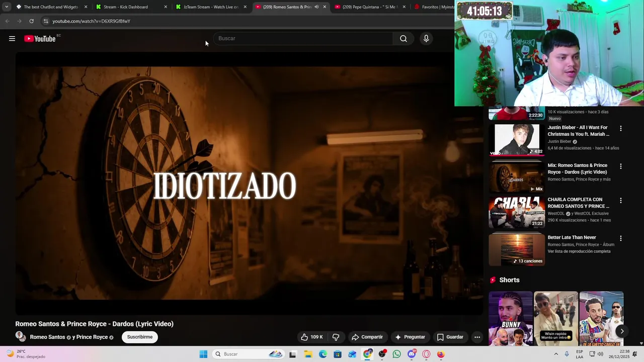Open the Justin Bieber Christmas video thumbnail
The width and height of the screenshot is (644, 362).
coord(517,140)
